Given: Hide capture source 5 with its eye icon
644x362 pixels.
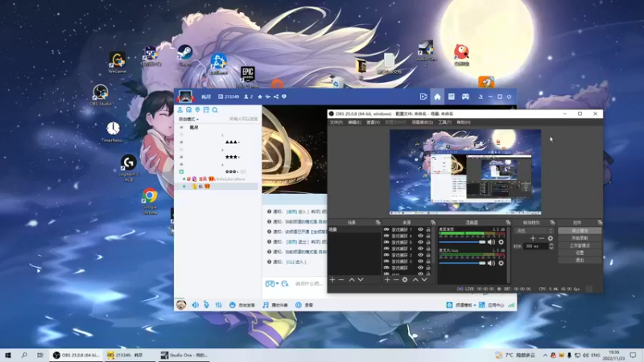Looking at the screenshot, I should [420, 242].
